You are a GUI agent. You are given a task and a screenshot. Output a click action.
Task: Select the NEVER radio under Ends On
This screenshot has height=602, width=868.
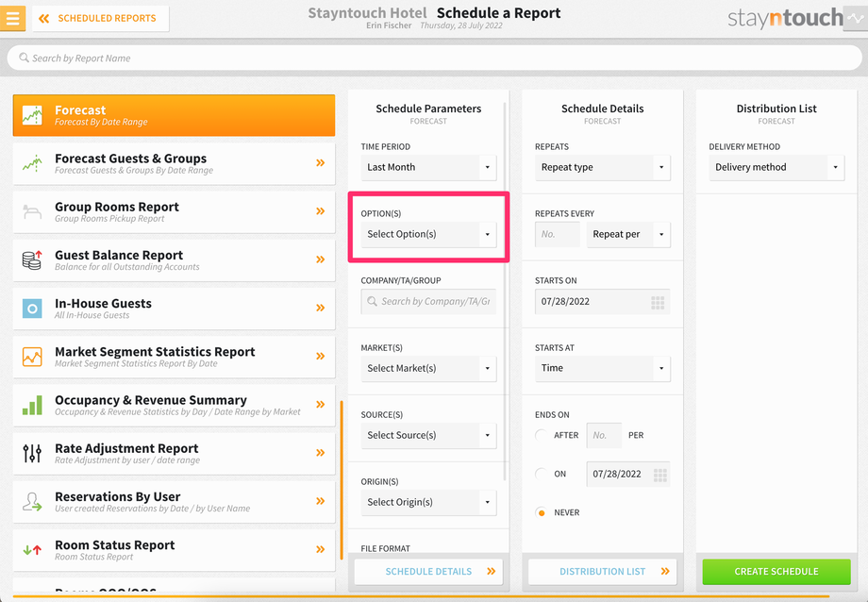click(x=542, y=512)
